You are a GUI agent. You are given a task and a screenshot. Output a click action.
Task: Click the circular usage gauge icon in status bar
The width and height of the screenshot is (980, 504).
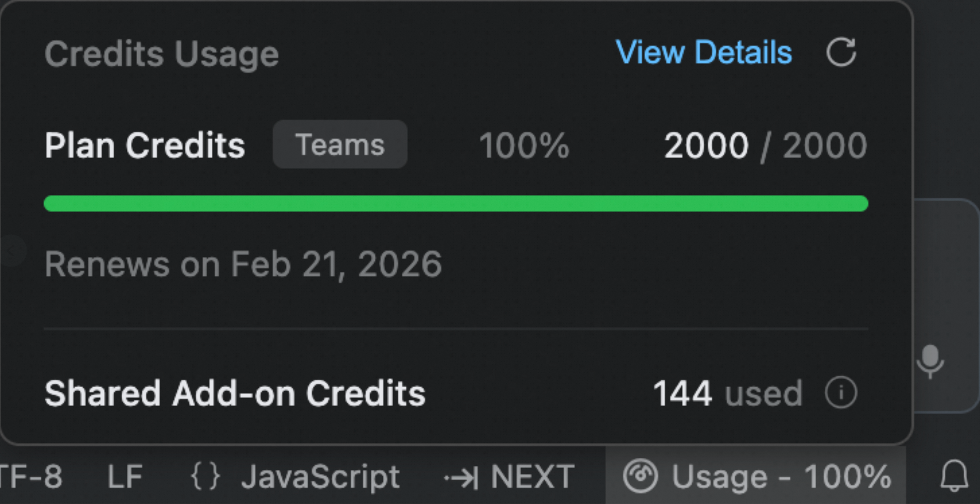click(x=640, y=476)
